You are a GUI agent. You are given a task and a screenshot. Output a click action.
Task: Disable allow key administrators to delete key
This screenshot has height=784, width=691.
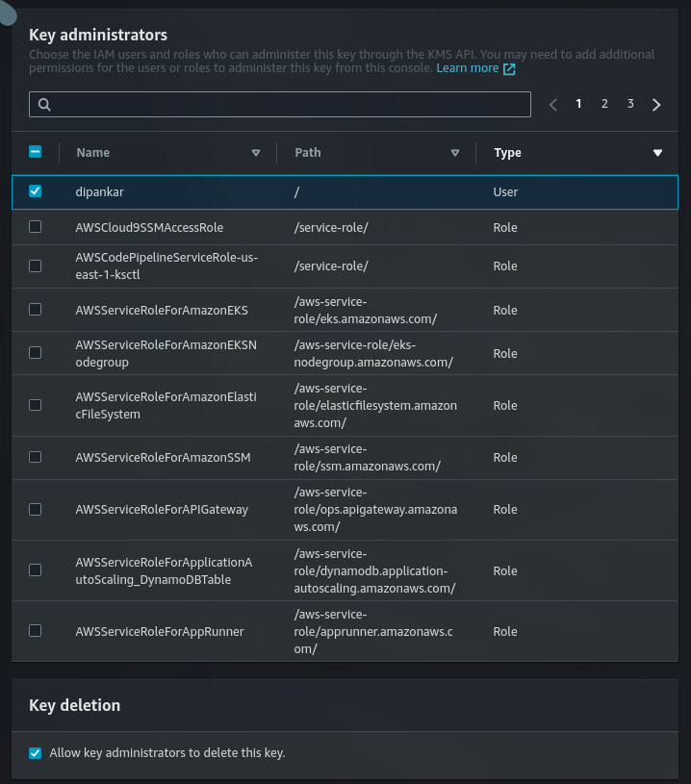tap(35, 753)
